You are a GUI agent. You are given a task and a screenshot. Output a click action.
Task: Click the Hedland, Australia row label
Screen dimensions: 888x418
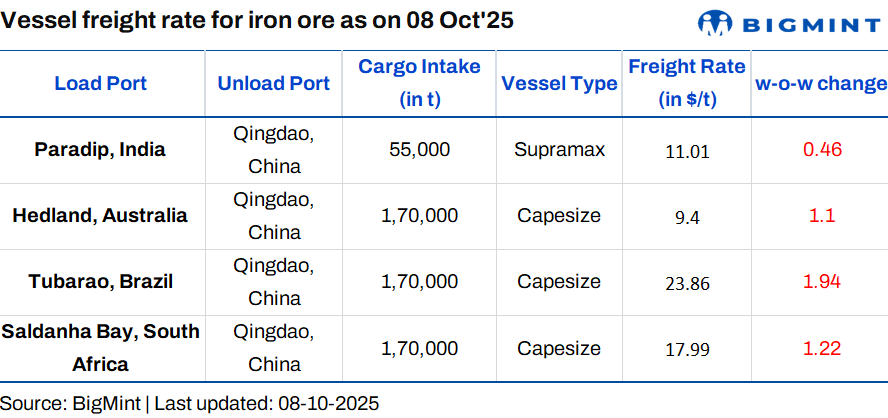coord(100,215)
